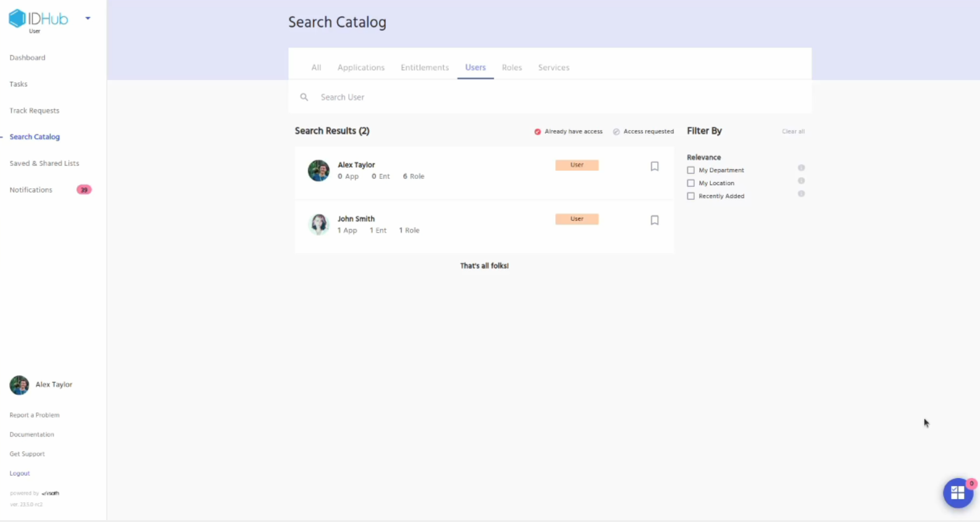Open the floating grid widget button
The image size is (980, 522).
958,493
